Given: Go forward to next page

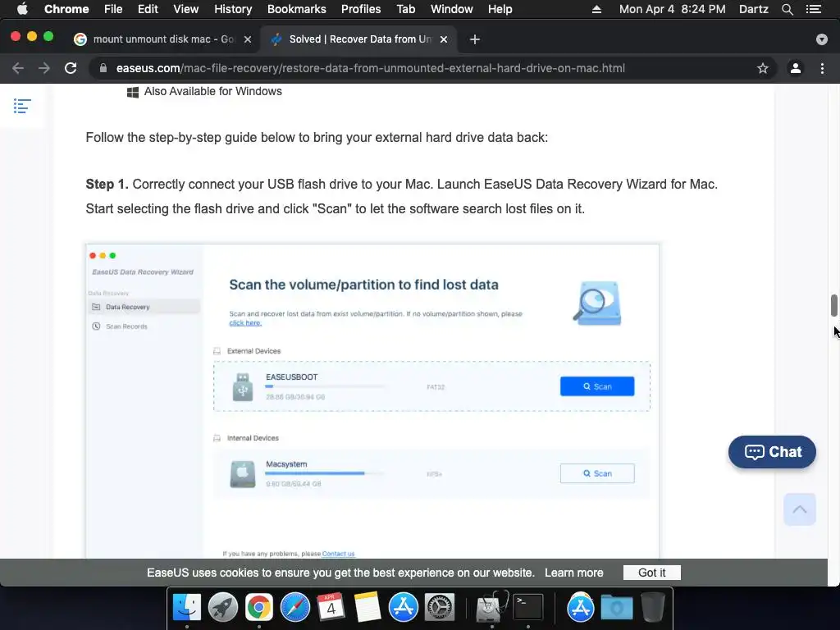Looking at the screenshot, I should [44, 68].
